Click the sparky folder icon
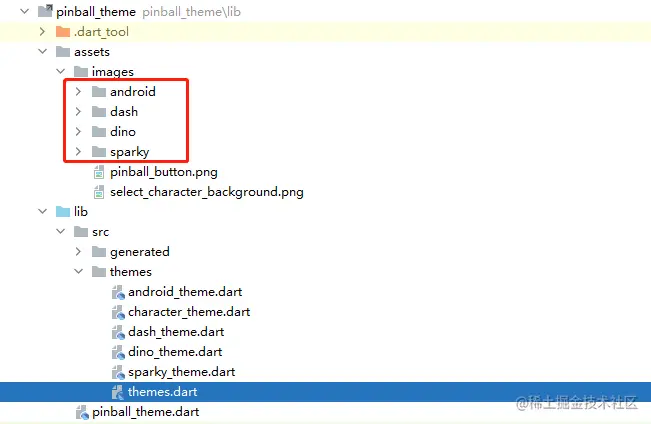The image size is (651, 424). pos(99,152)
